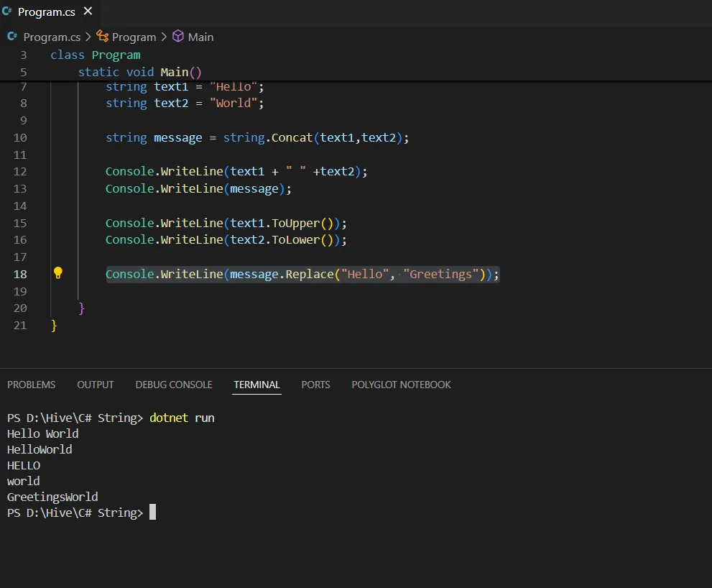The width and height of the screenshot is (712, 588).
Task: Click the closing brace on line 21
Action: [54, 326]
